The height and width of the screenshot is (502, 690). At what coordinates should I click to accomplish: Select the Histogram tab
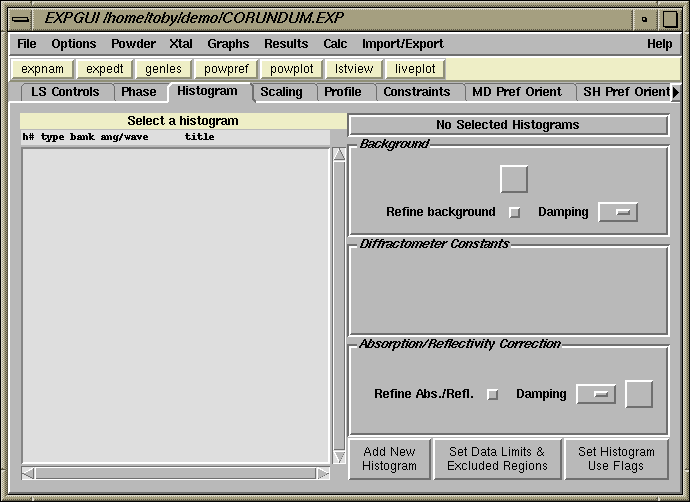tap(207, 91)
